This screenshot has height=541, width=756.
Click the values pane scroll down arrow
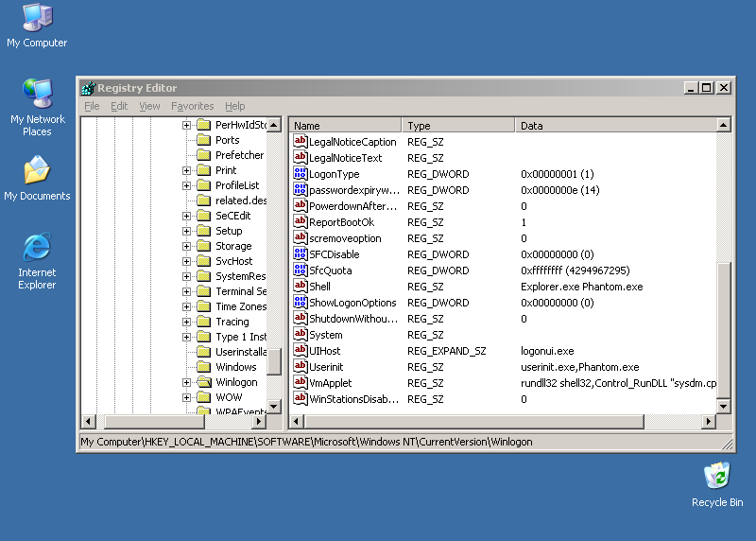[x=723, y=407]
